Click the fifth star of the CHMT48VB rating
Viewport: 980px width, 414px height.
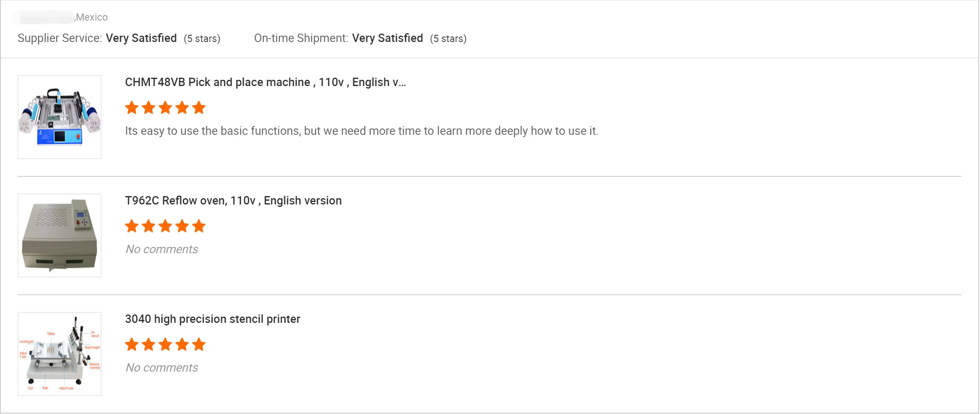pyautogui.click(x=199, y=108)
